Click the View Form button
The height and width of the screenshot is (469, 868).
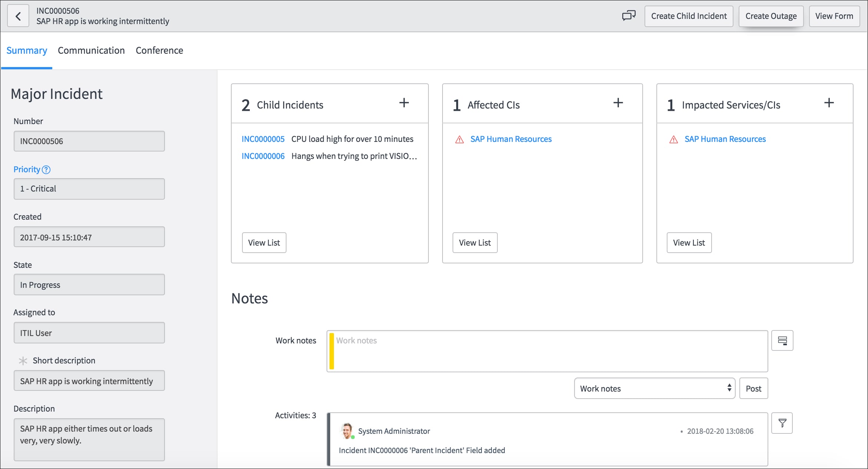pos(834,16)
